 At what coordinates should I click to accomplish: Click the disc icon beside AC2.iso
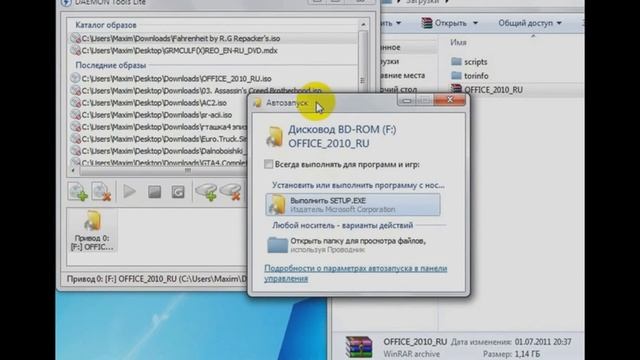[75, 103]
